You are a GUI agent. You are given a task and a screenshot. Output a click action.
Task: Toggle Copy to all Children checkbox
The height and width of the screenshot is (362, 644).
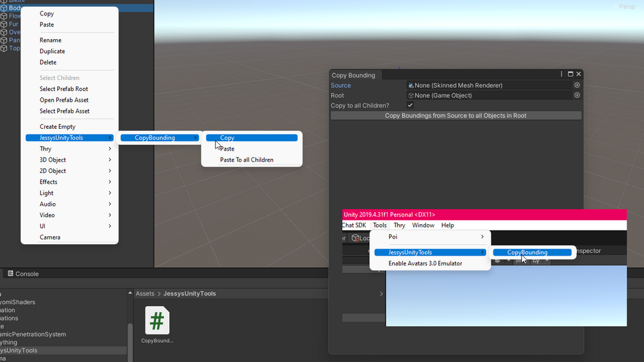pyautogui.click(x=410, y=106)
